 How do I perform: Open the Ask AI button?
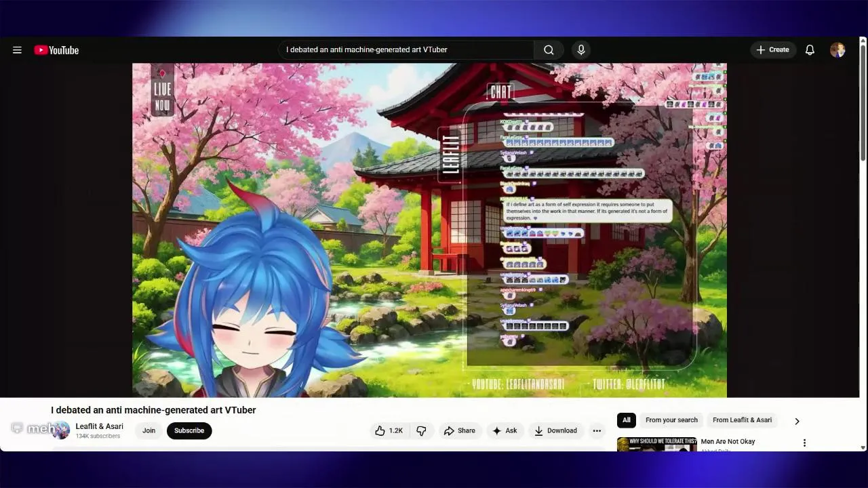[505, 431]
